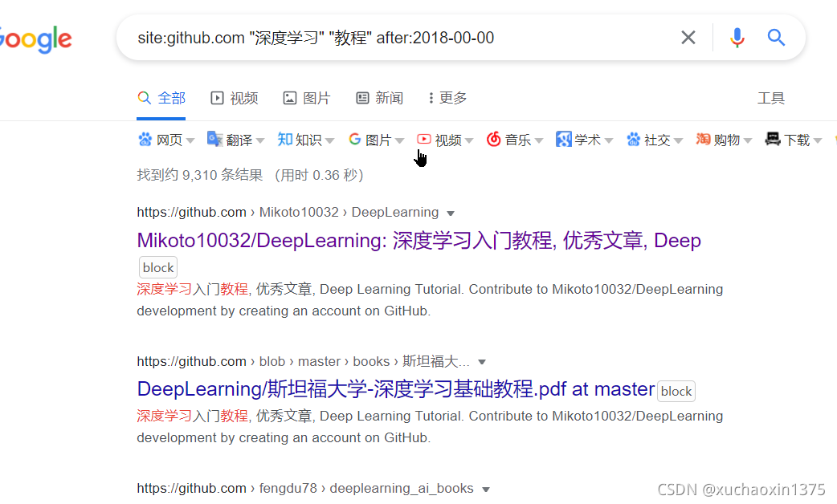Switch to the 新闻 search tab
837x504 pixels.
click(x=378, y=98)
